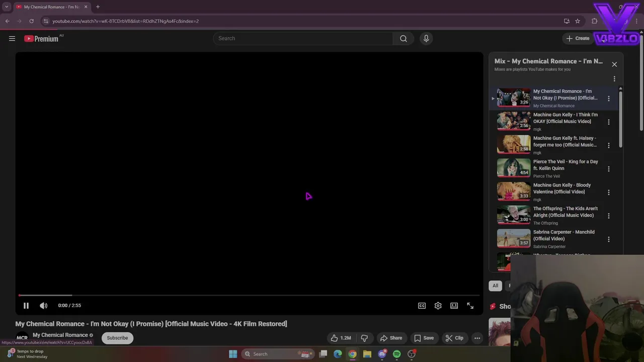
Task: Open options for I'm Not Okay playlist item
Action: coord(609,99)
